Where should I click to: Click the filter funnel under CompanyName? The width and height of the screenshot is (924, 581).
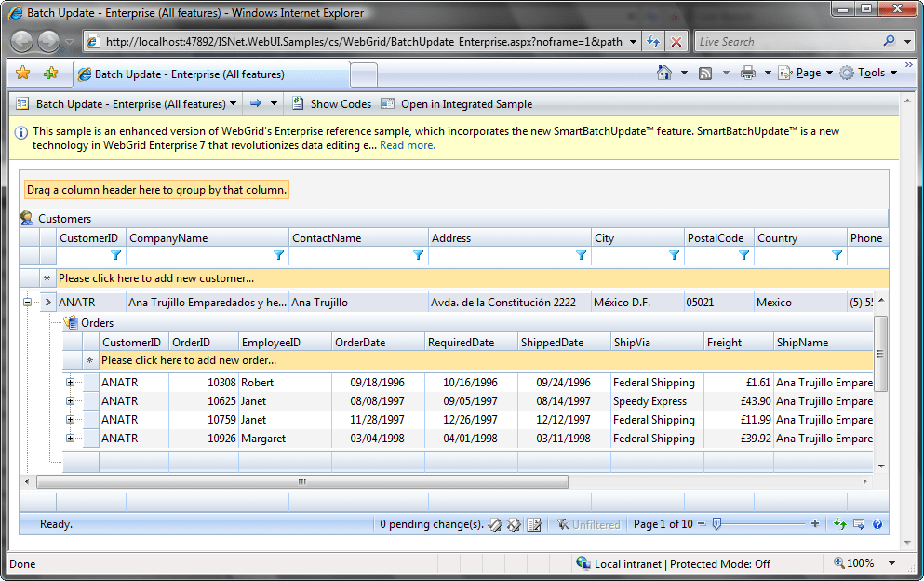pos(277,255)
